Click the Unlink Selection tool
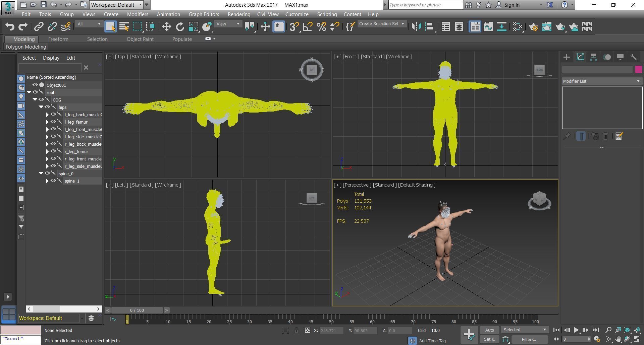644x345 pixels. pyautogui.click(x=52, y=26)
